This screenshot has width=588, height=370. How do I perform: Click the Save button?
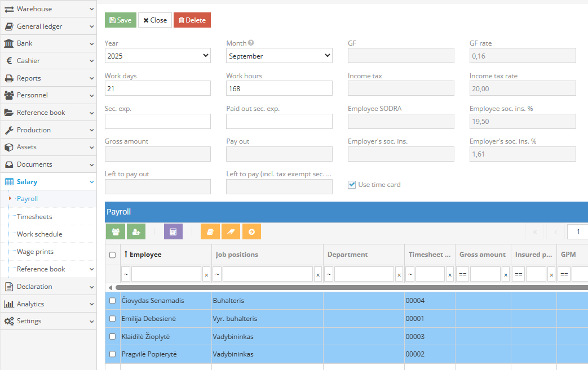click(120, 20)
